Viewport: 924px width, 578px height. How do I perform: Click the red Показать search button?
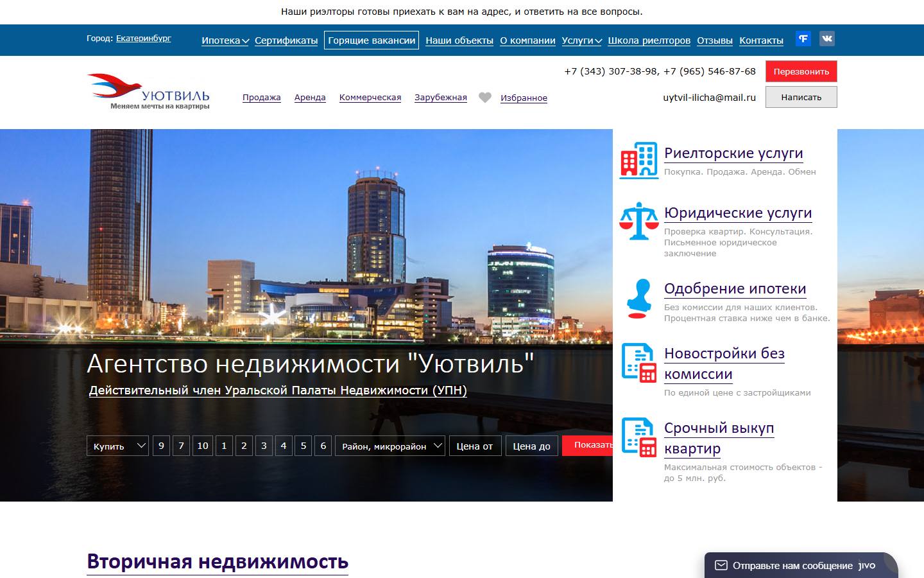pyautogui.click(x=588, y=445)
